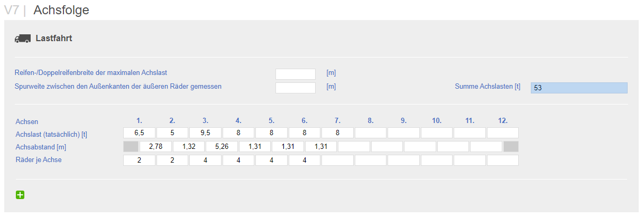Click the Lastfahrt truck icon

click(23, 39)
